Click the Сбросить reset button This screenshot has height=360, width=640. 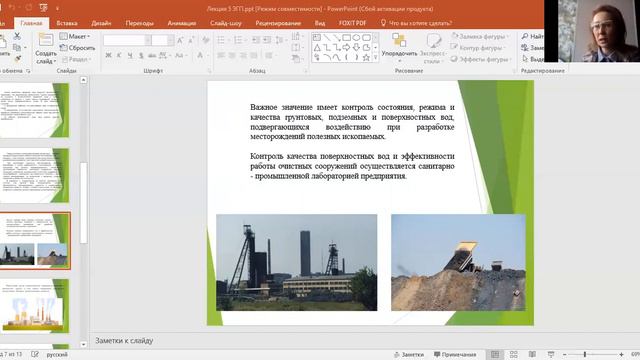[x=78, y=48]
